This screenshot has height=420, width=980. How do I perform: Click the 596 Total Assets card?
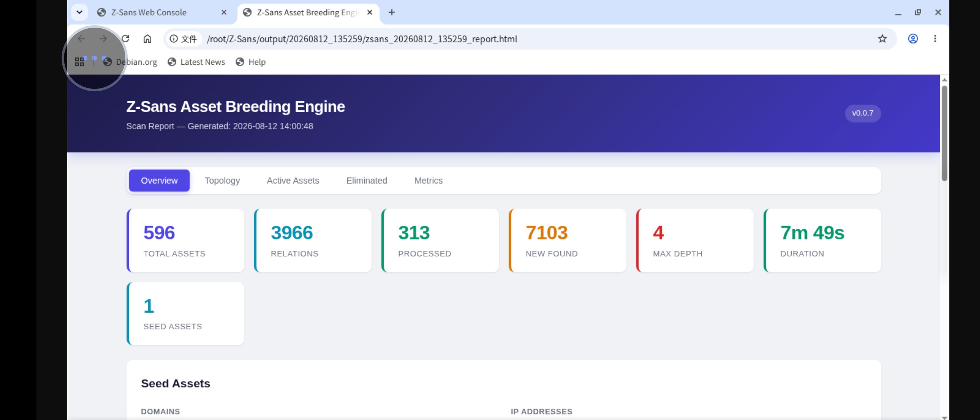(x=185, y=240)
